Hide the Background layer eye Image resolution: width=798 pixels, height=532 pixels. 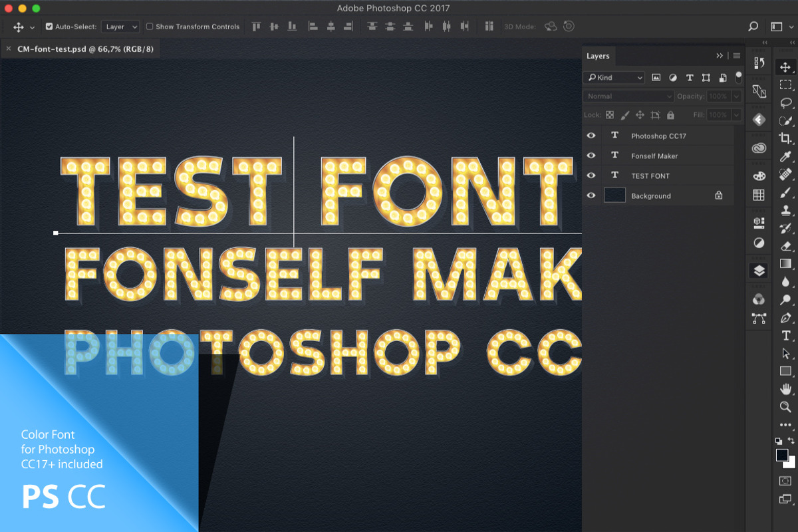591,196
